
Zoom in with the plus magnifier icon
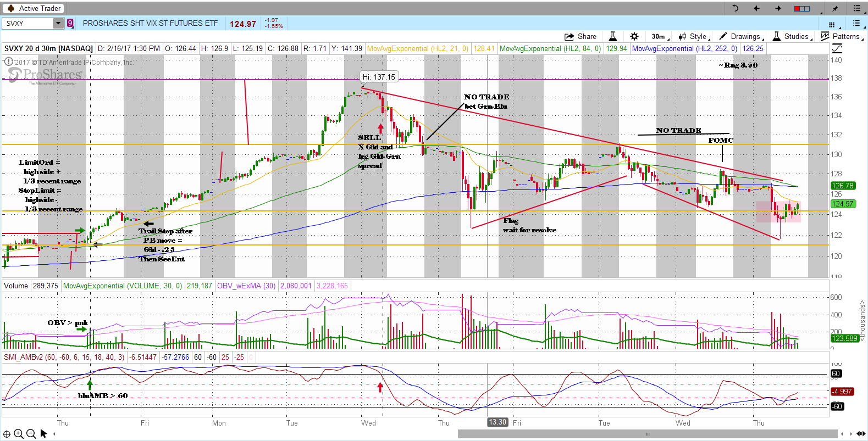pyautogui.click(x=19, y=434)
